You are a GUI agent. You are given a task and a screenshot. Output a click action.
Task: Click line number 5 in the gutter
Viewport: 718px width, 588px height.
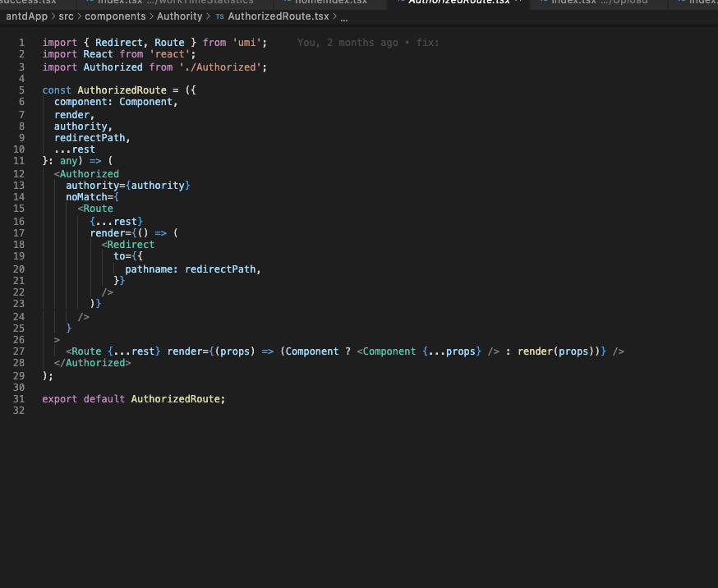point(21,90)
